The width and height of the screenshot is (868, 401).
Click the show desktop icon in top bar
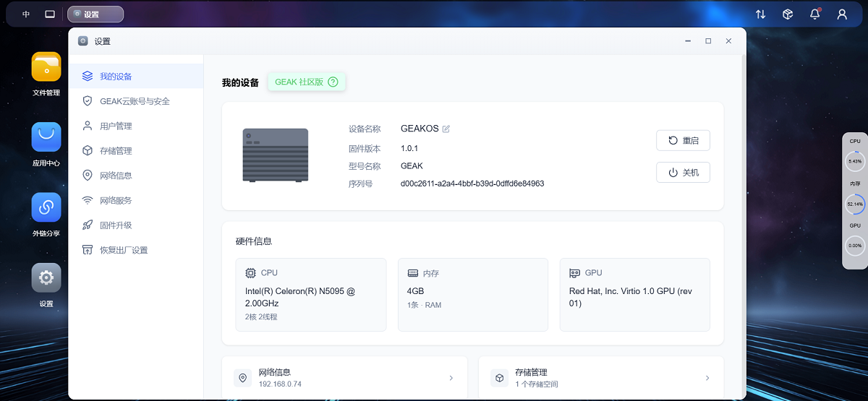pyautogui.click(x=50, y=14)
